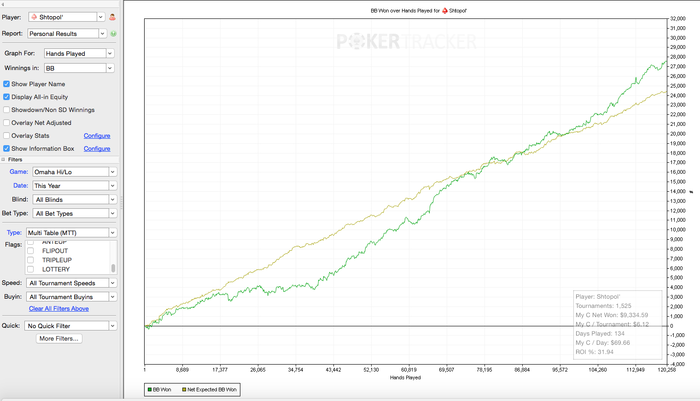
Task: Click the x-axis value 120,258
Action: pos(667,370)
